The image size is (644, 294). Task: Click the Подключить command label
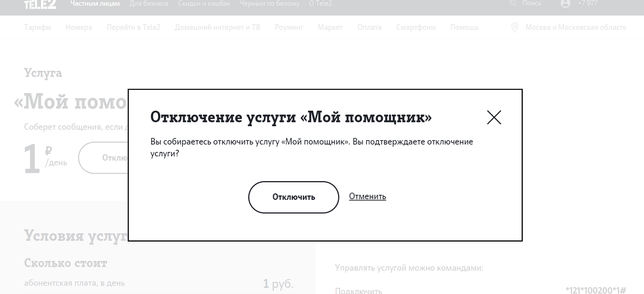(358, 291)
